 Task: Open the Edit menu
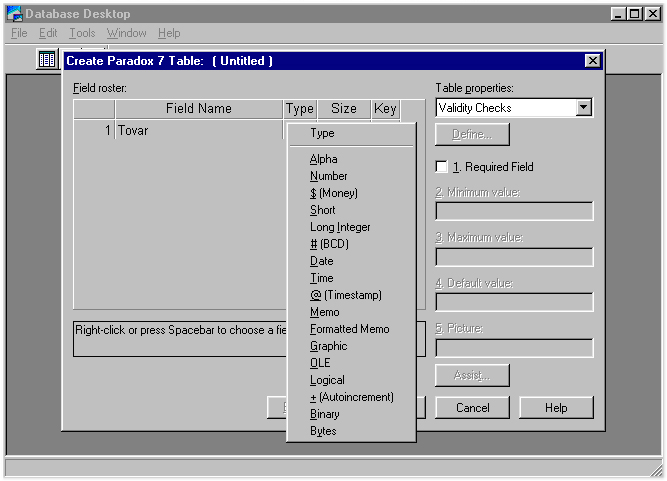(48, 33)
